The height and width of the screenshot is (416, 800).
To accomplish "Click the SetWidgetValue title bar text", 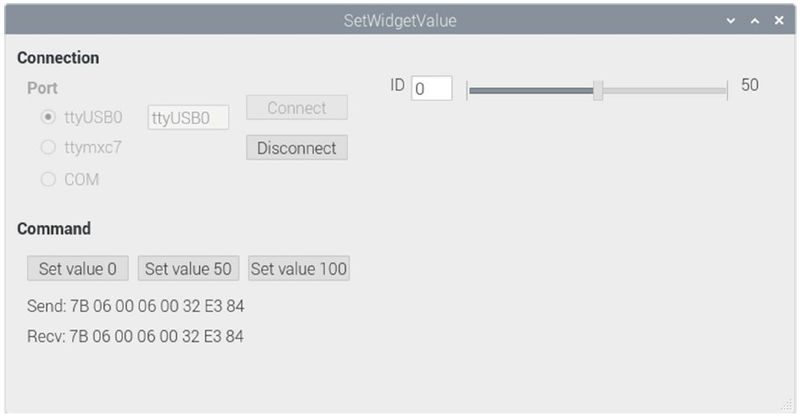I will [x=400, y=20].
